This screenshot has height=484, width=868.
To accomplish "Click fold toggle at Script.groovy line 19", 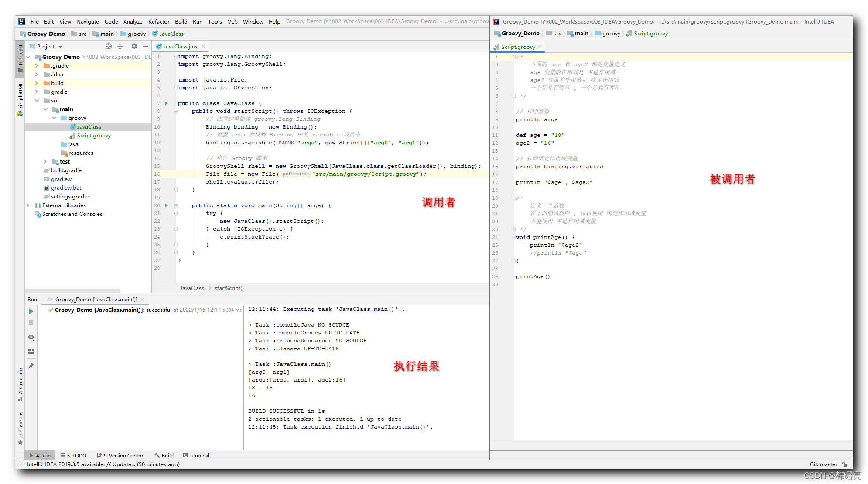I will point(514,198).
